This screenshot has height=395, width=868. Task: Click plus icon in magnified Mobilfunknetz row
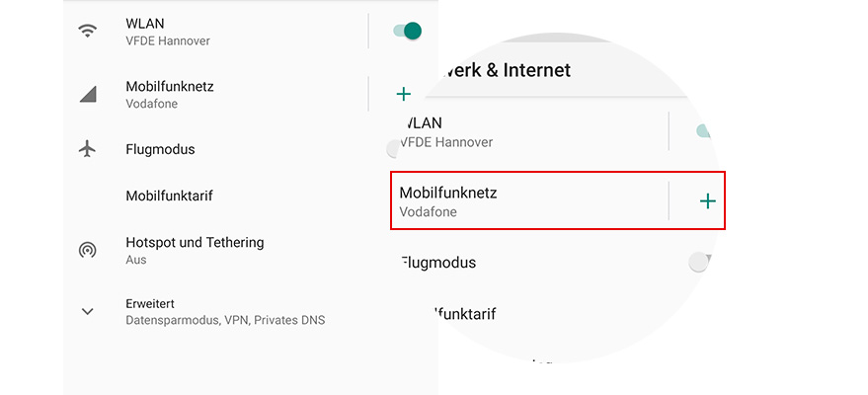point(707,200)
